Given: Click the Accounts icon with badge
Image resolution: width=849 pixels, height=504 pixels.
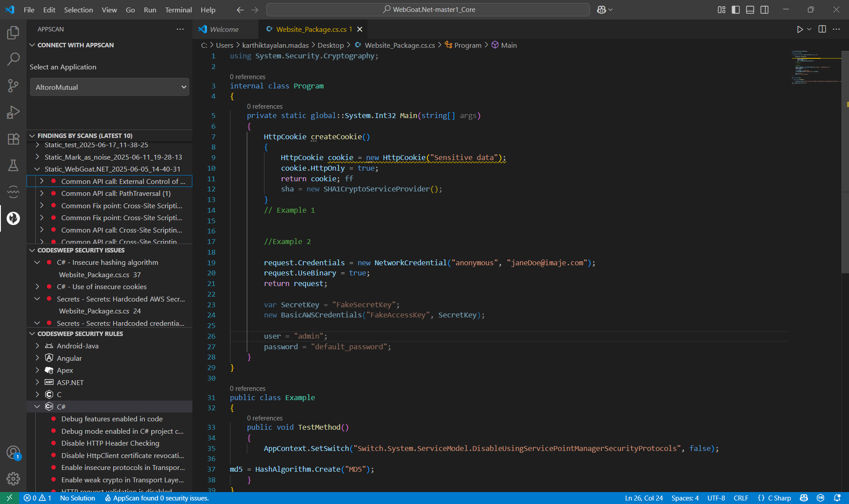Looking at the screenshot, I should click(13, 452).
